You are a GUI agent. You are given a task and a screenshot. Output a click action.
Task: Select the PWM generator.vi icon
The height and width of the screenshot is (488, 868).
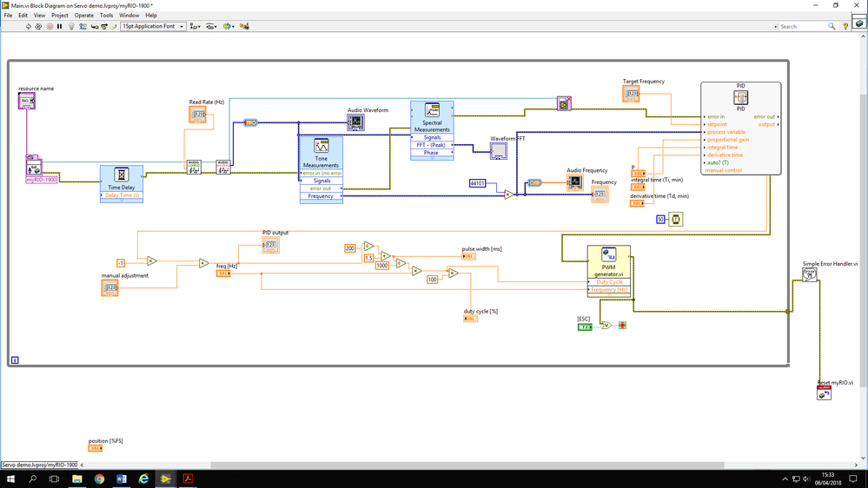609,254
